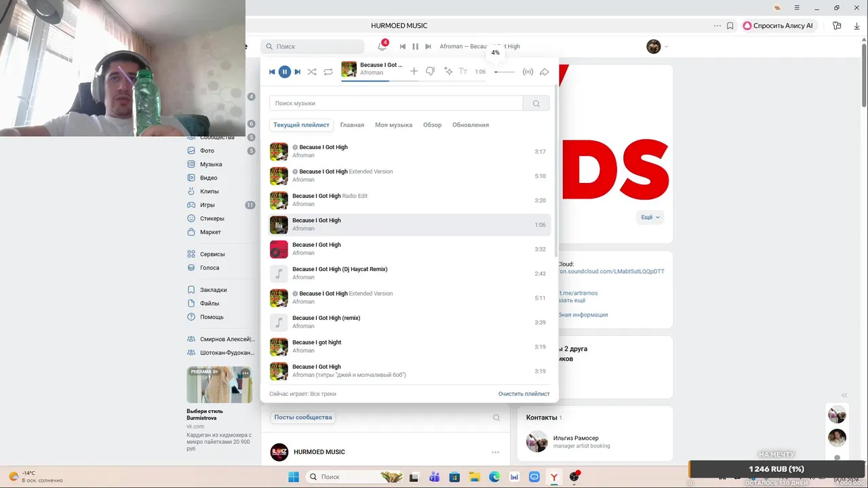This screenshot has height=488, width=868.
Task: Open Стикеры in left sidebar
Action: (x=212, y=218)
